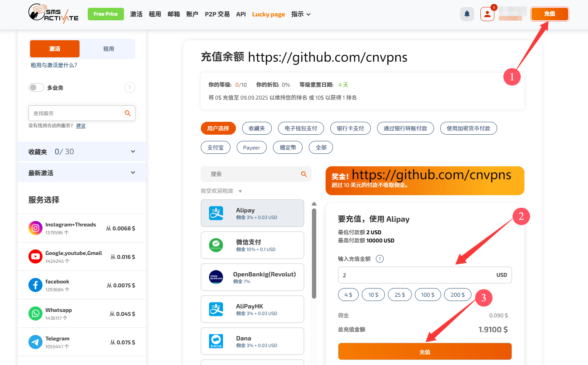Click the payment method search magnifier icon
Screen dimensions: 588x365
pos(304,174)
